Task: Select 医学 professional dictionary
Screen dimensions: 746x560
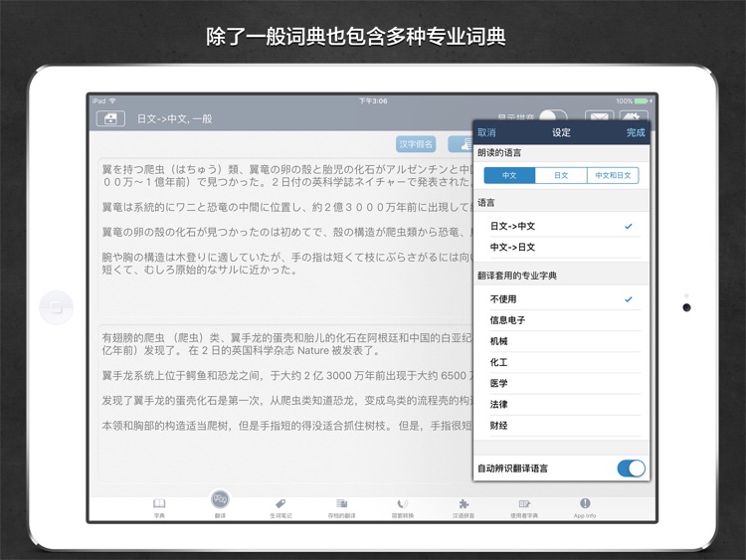Action: (x=561, y=383)
